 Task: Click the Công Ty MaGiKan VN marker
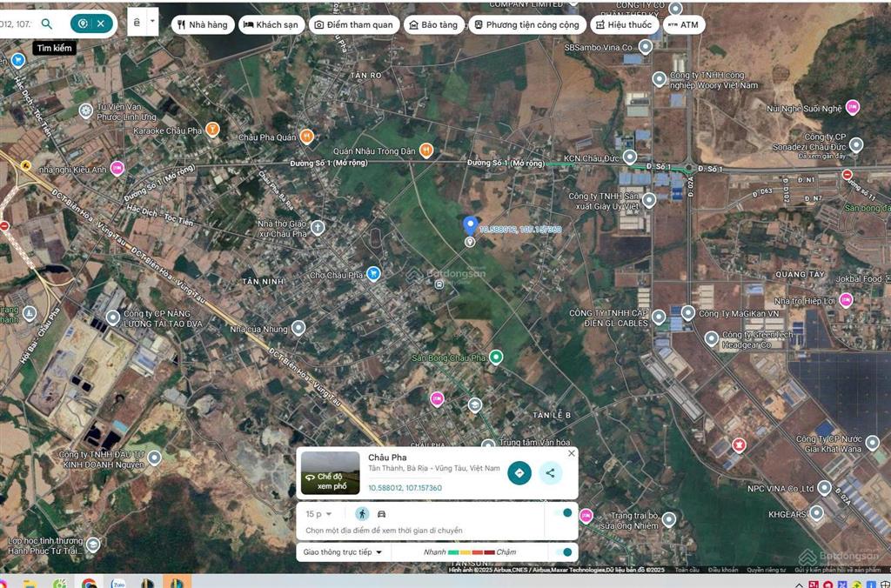pyautogui.click(x=688, y=313)
